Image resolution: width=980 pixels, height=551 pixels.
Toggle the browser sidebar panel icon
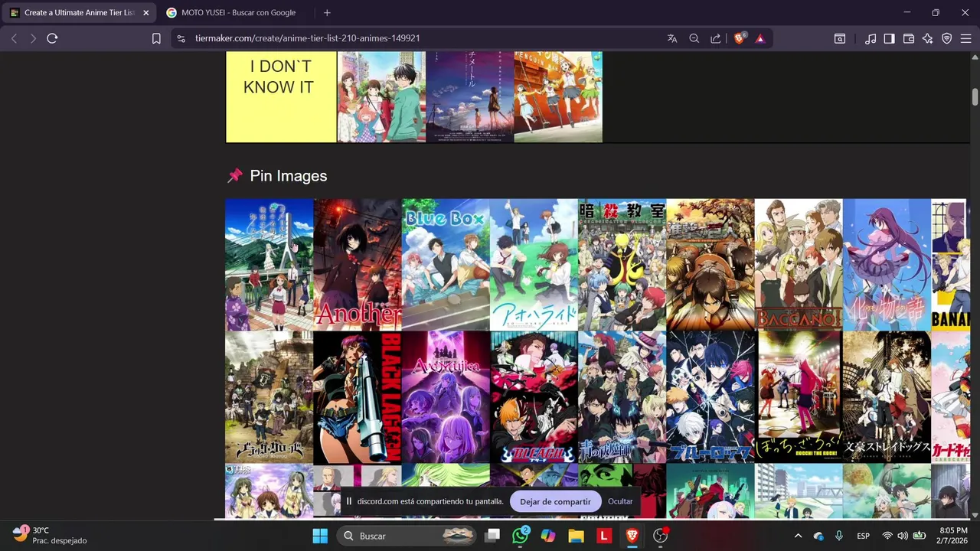889,38
